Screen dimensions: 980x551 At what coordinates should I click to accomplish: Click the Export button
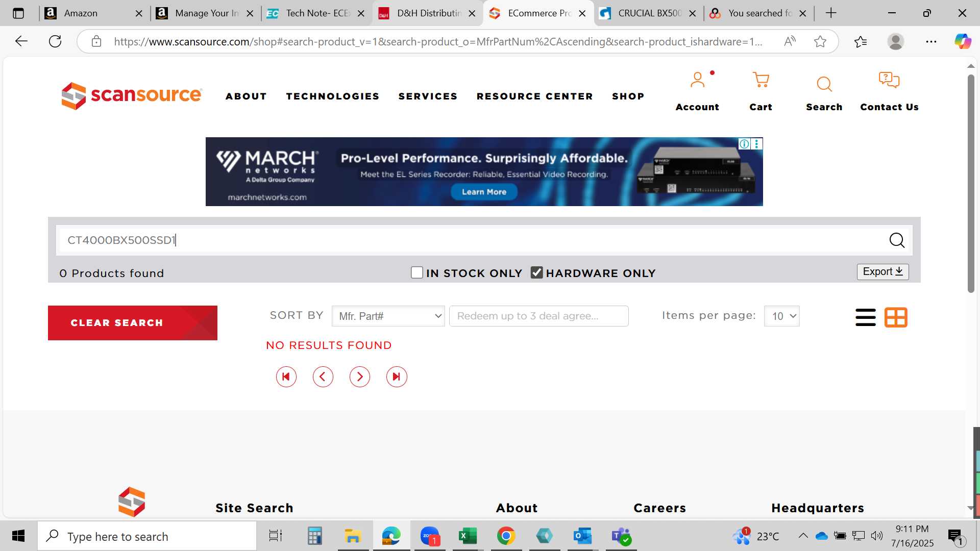click(883, 272)
